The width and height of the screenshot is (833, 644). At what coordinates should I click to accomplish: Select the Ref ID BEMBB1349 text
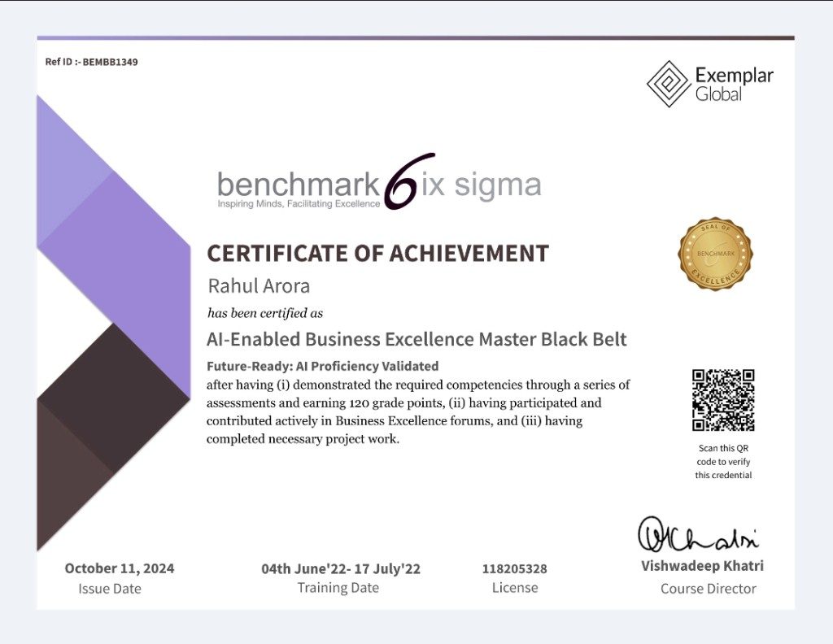91,62
